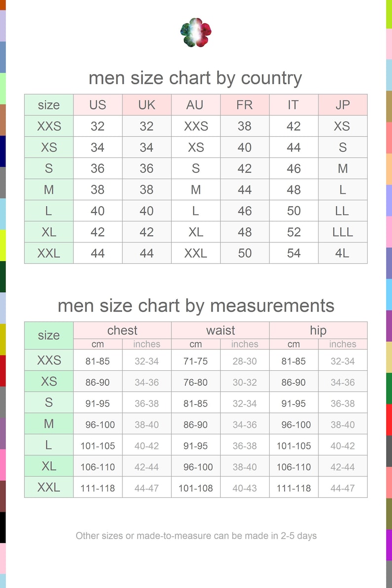Click the 4L cell in JP column

[x=343, y=253]
